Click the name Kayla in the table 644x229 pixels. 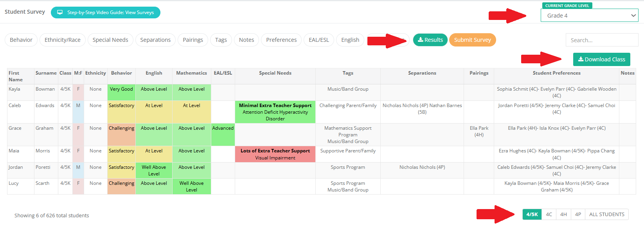[14, 89]
